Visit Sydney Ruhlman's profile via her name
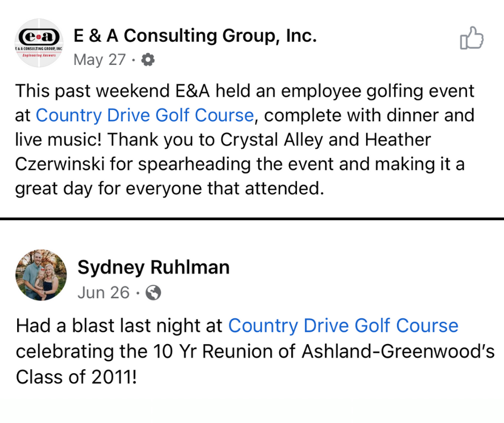 (x=153, y=268)
